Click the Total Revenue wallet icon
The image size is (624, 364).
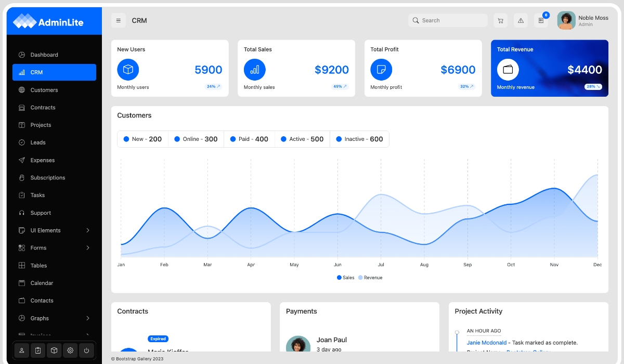point(508,70)
